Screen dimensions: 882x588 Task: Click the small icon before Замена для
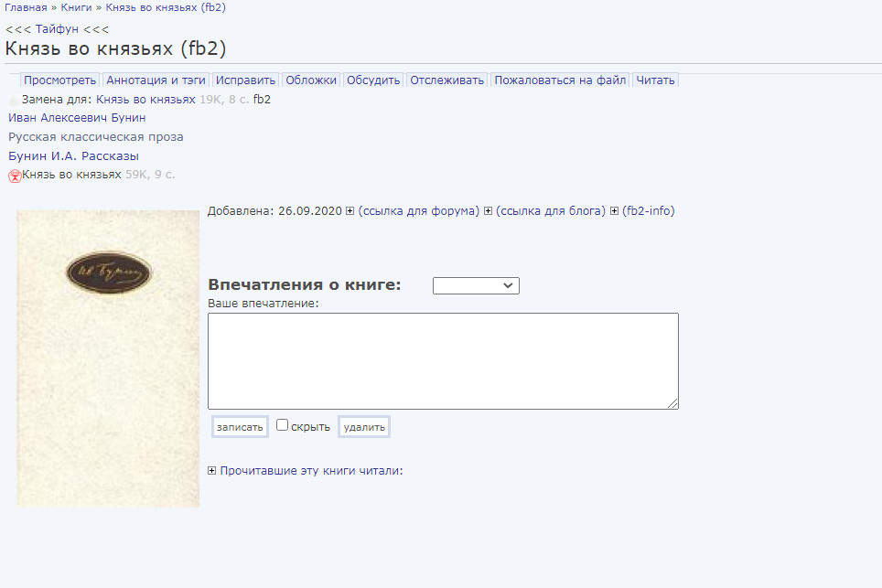pyautogui.click(x=14, y=100)
